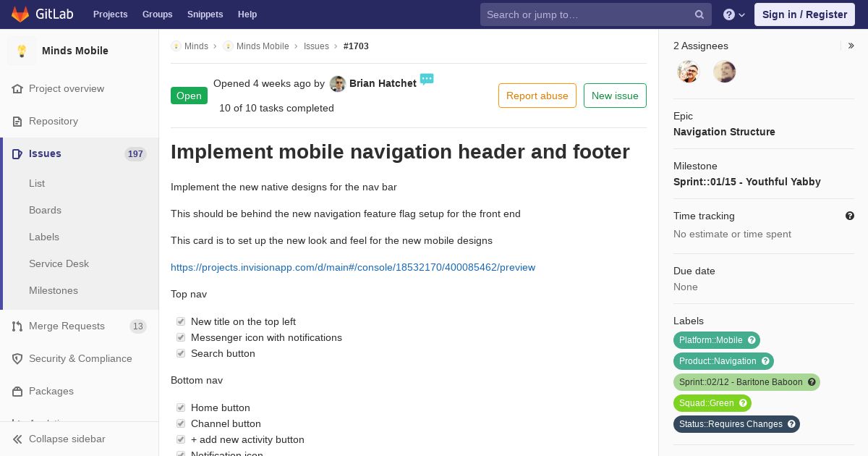Click the second assignee avatar
This screenshot has height=456, width=868.
coord(725,72)
